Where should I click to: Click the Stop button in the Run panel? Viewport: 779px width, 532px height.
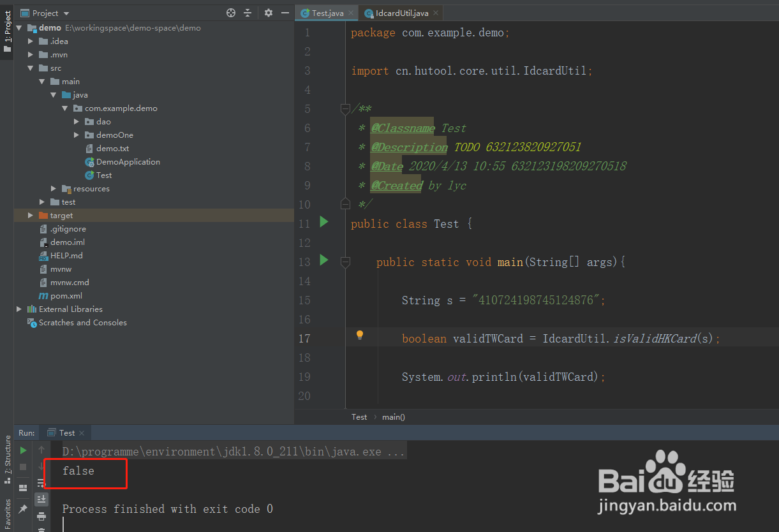coord(23,468)
